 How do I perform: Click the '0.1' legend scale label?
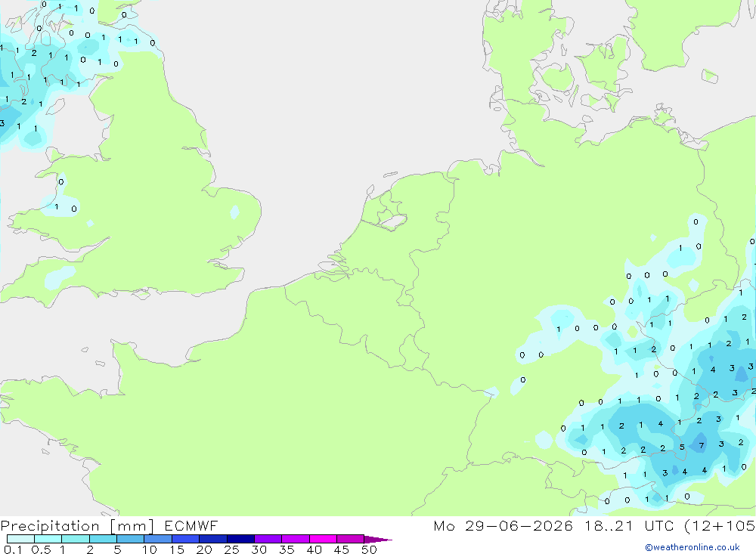[x=13, y=549]
